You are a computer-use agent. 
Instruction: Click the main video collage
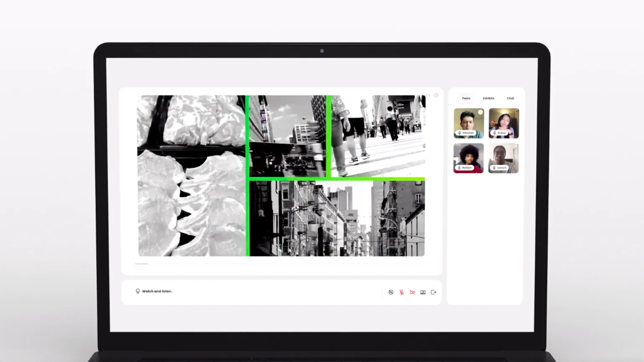281,176
